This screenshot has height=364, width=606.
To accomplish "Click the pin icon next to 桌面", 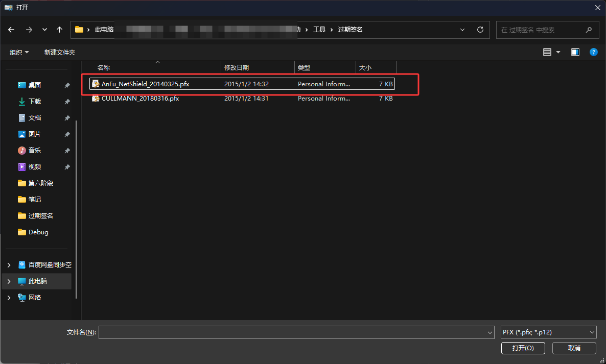I will click(67, 85).
